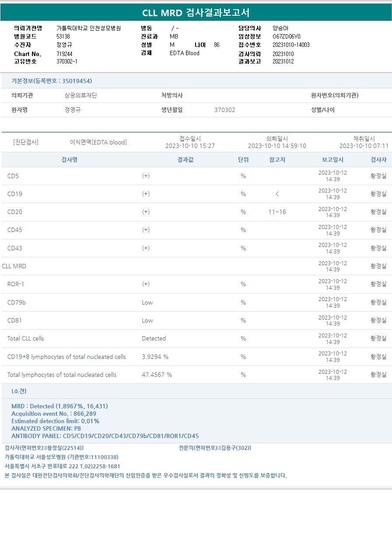392x544 pixels.
Task: Click the '환자번호(의뢰기관)' label
Action: [x=335, y=95]
